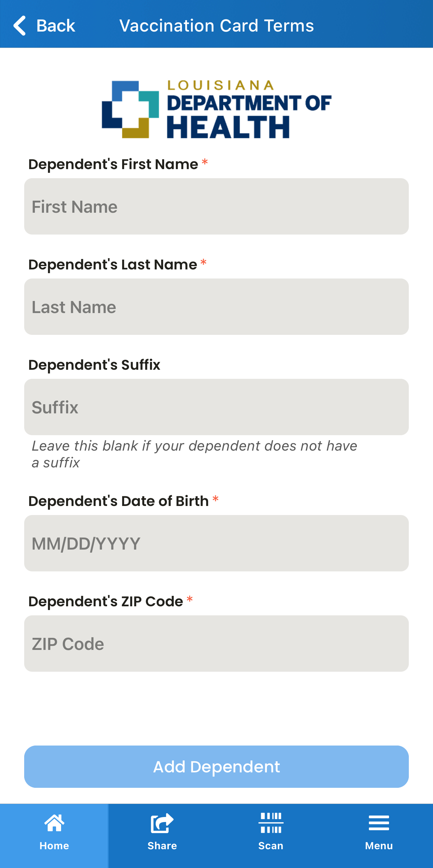Select the MM/DD/YYYY date of birth field
The height and width of the screenshot is (868, 433).
click(x=216, y=543)
